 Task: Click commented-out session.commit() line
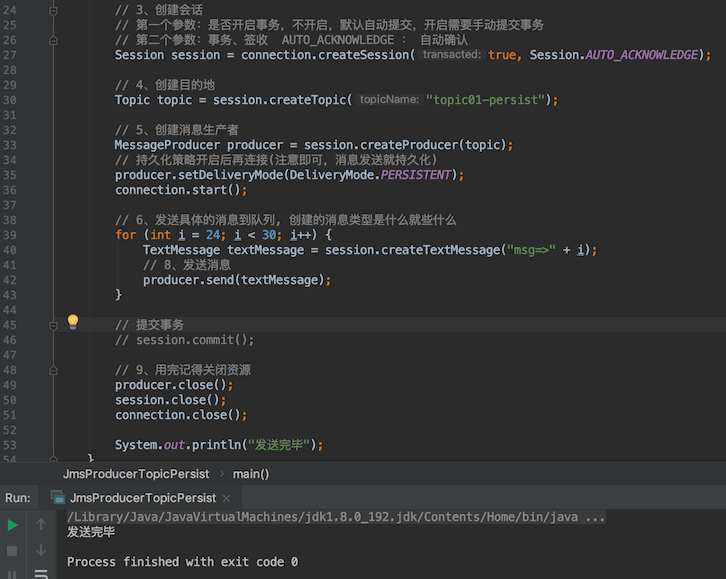point(184,340)
